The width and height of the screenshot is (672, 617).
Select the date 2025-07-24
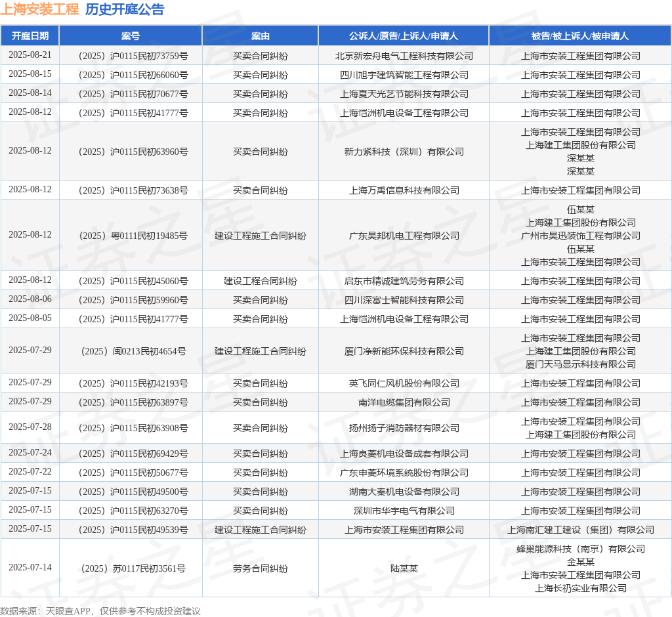30,452
